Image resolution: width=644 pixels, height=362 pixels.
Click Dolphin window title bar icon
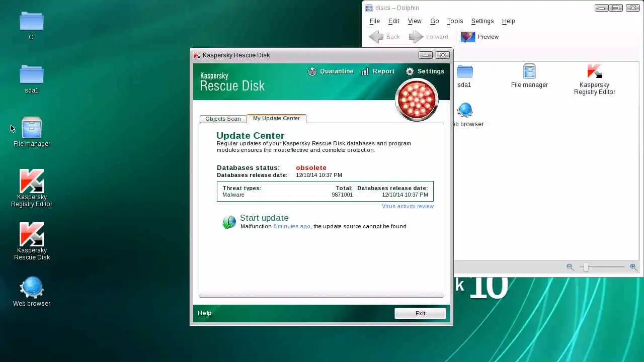tap(369, 8)
